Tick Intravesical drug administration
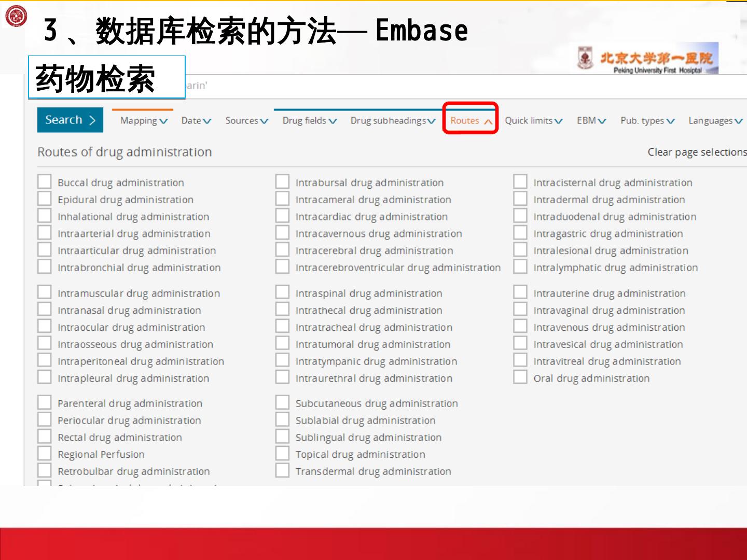The width and height of the screenshot is (747, 560). pos(520,344)
